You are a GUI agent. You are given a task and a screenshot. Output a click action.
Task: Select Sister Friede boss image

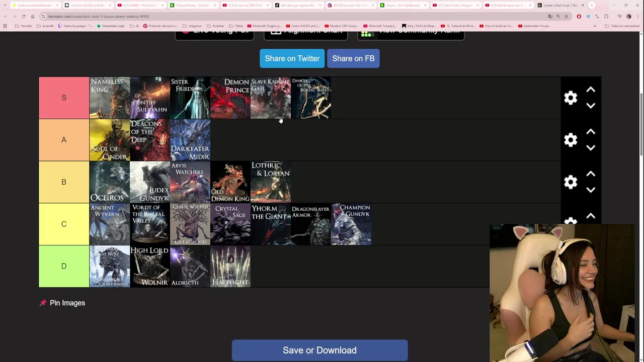tap(190, 98)
